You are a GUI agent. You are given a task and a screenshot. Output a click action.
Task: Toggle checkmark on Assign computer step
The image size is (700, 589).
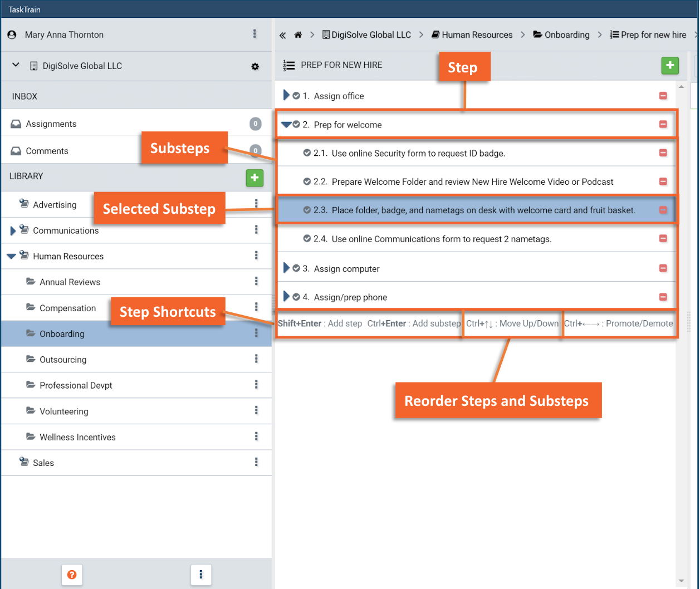(296, 268)
